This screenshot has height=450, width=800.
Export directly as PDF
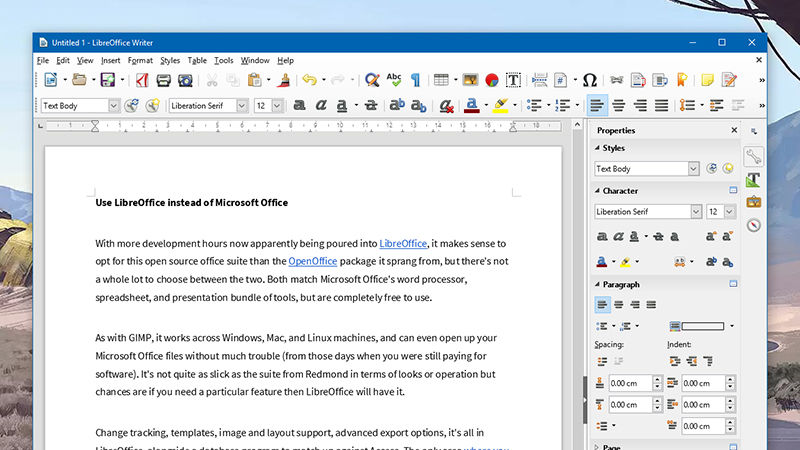click(142, 80)
